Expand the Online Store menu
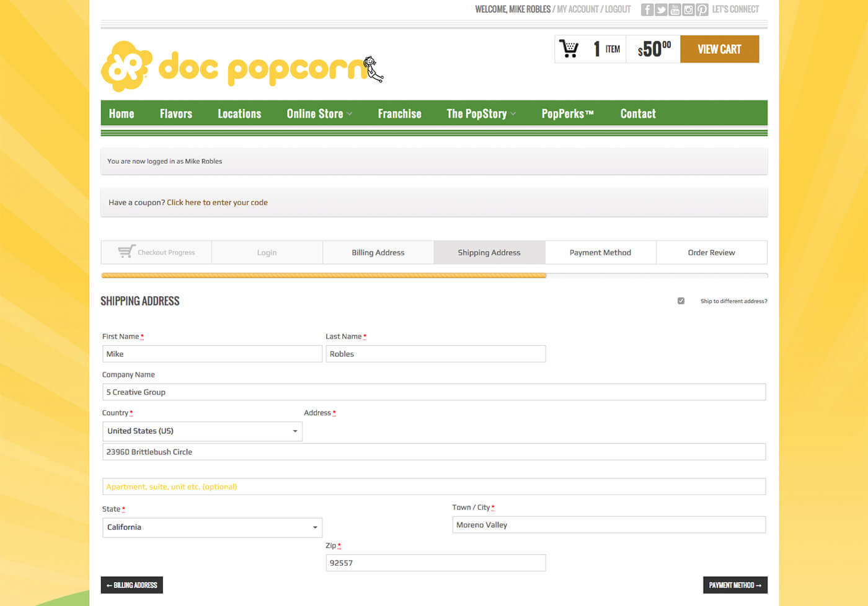Viewport: 868px width, 606px height. [319, 113]
